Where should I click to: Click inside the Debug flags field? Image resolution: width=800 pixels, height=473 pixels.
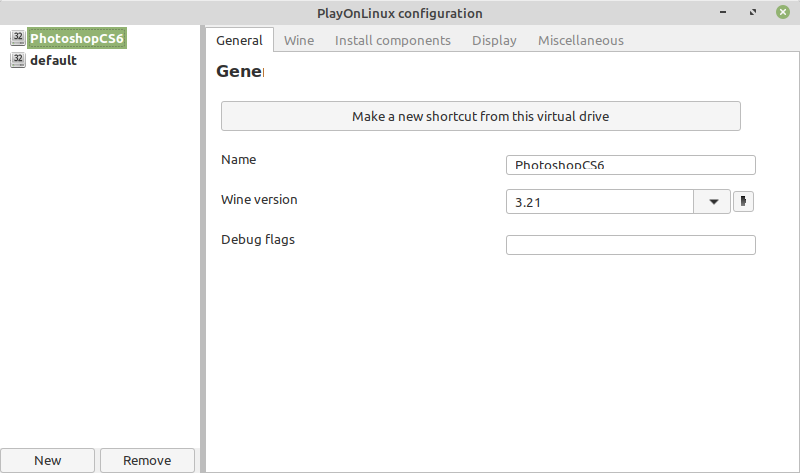631,245
